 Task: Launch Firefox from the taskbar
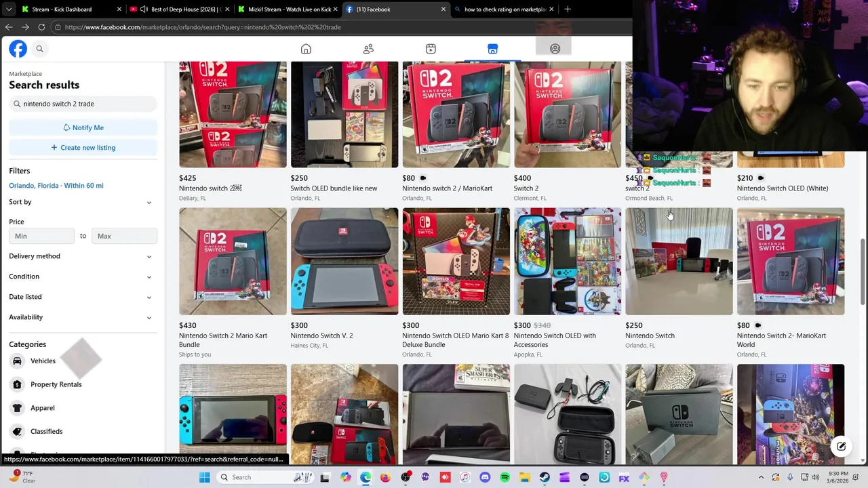pos(385,477)
